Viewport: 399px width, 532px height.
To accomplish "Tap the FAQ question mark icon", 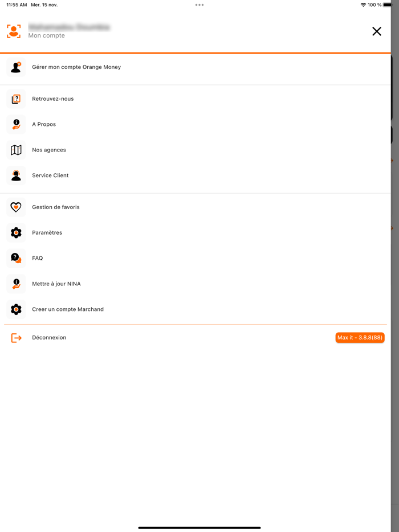I will (x=16, y=258).
